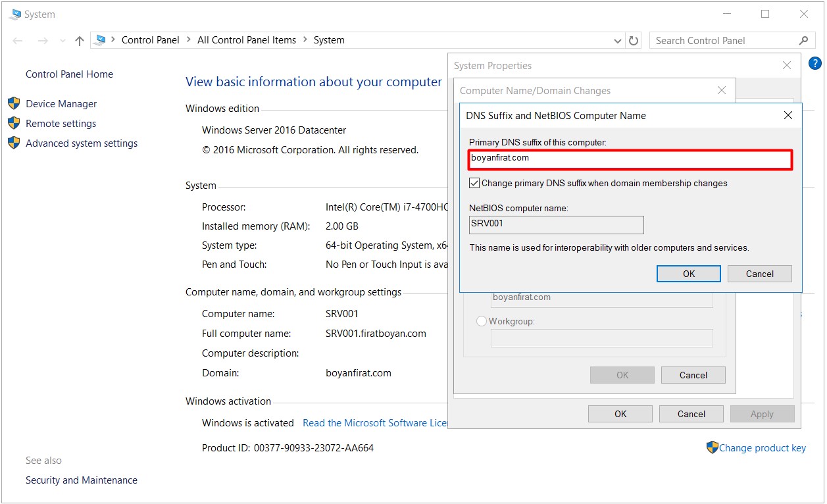Click the Advanced system settings shield icon
This screenshot has width=827, height=504.
(x=14, y=143)
